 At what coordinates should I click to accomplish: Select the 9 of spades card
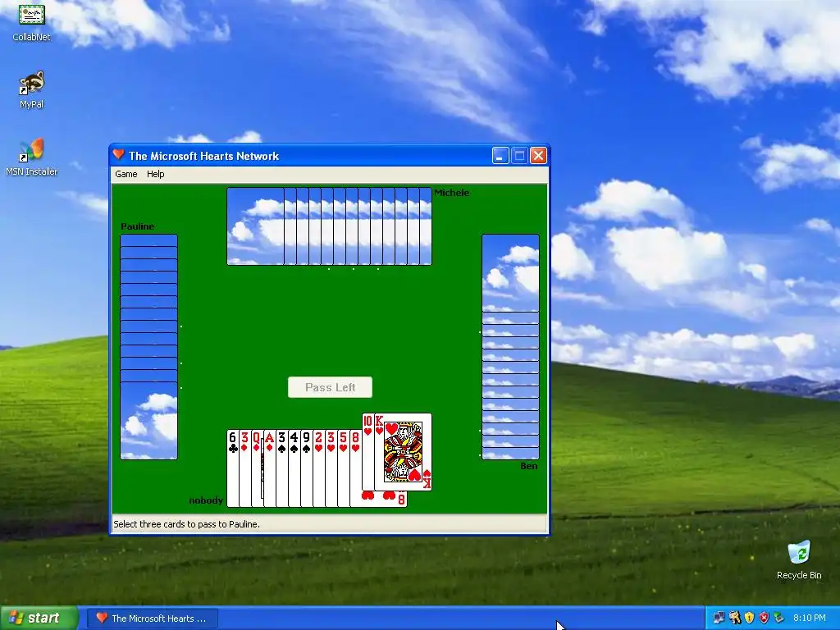click(307, 468)
